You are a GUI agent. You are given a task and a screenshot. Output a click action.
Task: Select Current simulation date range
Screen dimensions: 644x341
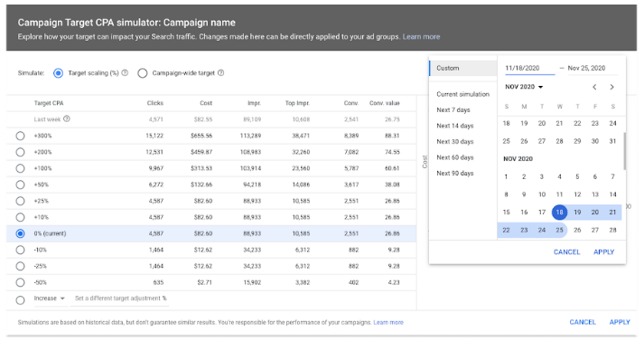click(462, 94)
